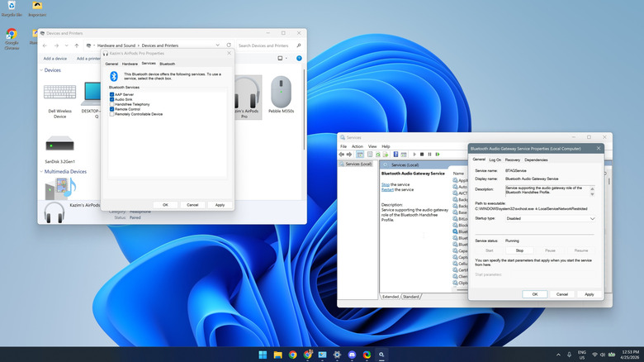Uncheck the Remote Control checkbox

pos(111,109)
